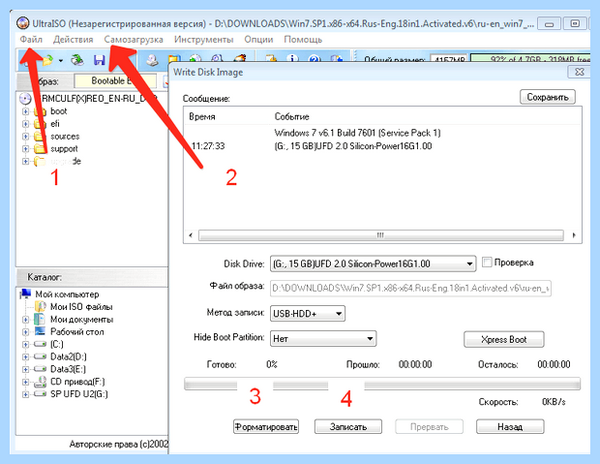Click the Bootable image type field
This screenshot has height=464, width=600.
115,81
